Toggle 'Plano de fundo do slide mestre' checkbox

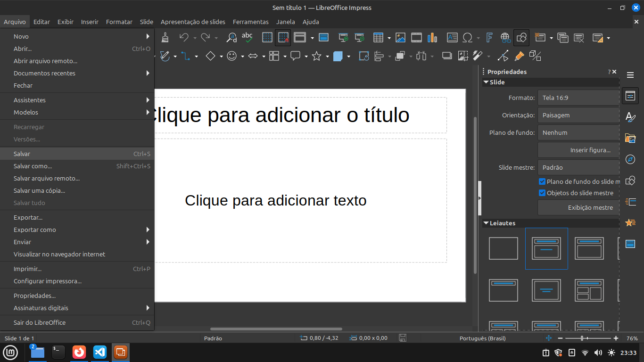542,181
